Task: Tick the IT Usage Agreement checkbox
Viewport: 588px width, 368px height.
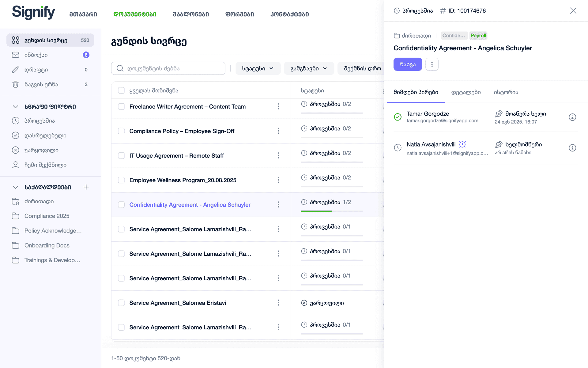Action: coord(121,155)
